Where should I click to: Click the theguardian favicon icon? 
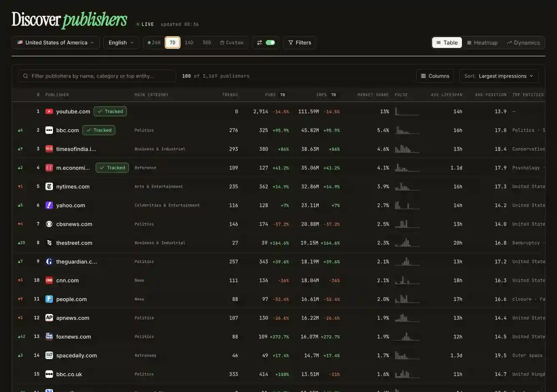coord(49,261)
